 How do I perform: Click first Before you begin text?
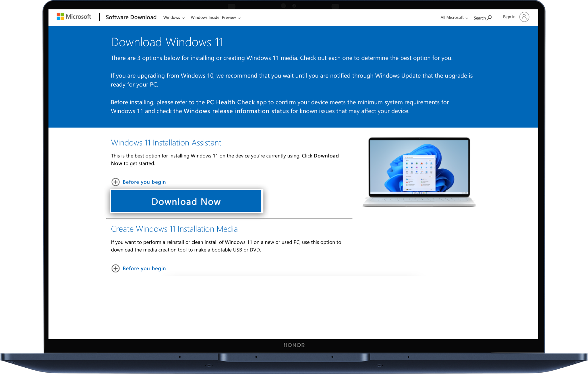point(144,182)
